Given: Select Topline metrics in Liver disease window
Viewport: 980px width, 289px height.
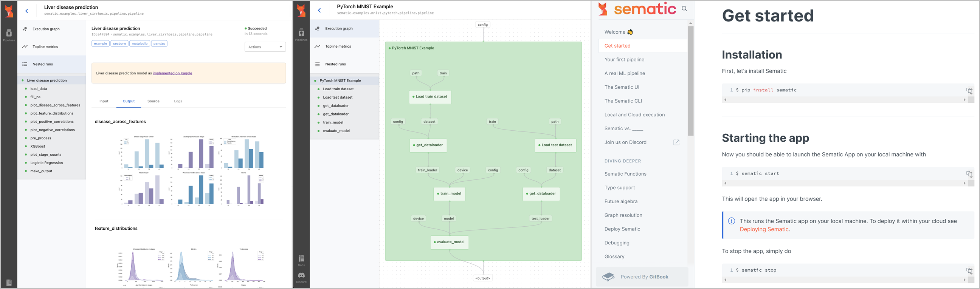Looking at the screenshot, I should pos(52,47).
